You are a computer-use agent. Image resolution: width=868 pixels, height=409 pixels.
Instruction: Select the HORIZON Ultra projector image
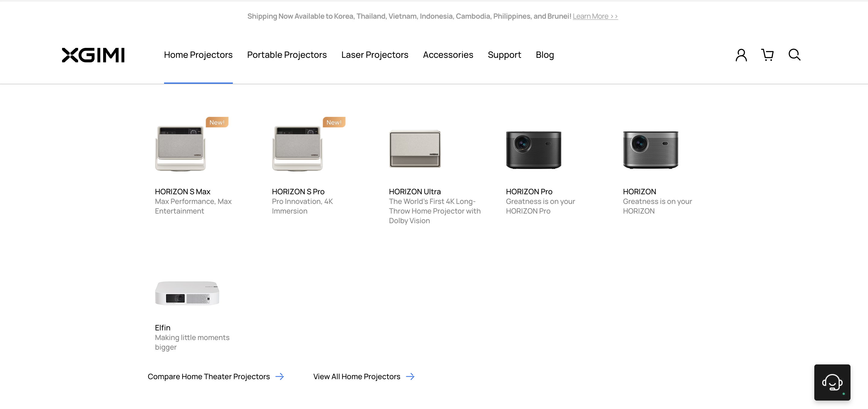pyautogui.click(x=415, y=149)
